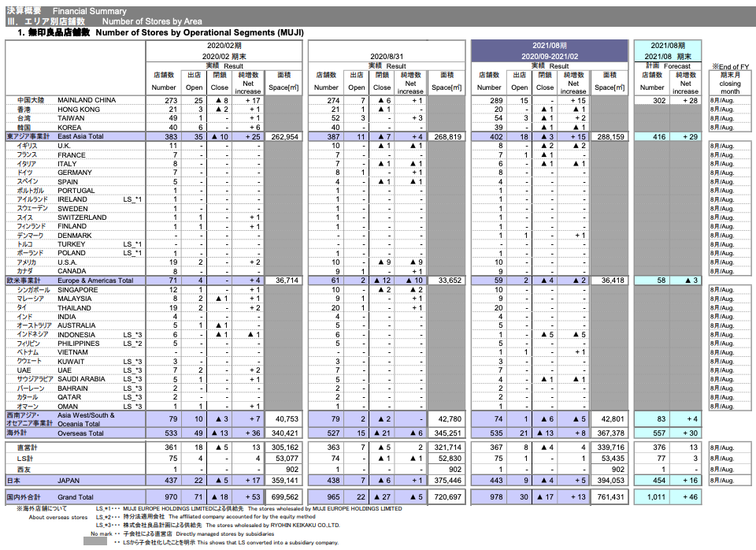Select footnote 'Directly managed stores by subsidiaries'
Viewport: 756px width, 550px height.
click(225, 533)
